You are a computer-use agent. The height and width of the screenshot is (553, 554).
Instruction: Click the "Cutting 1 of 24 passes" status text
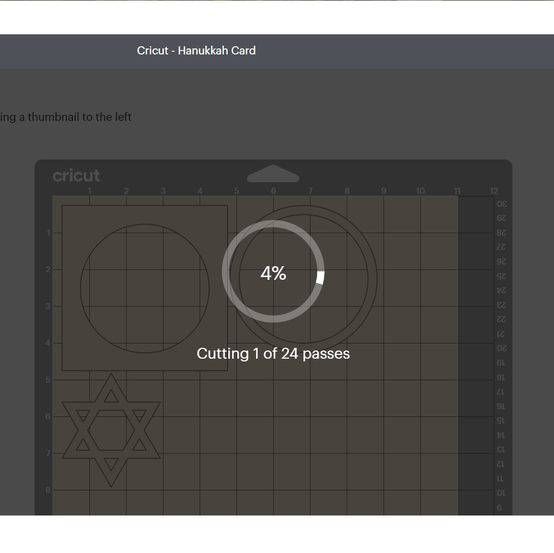click(x=273, y=354)
